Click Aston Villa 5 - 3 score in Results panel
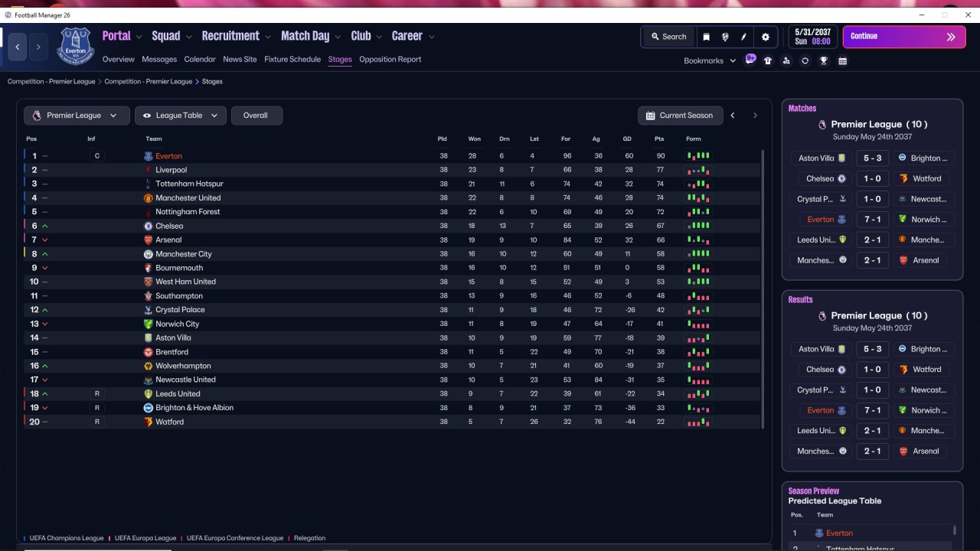Viewport: 980px width, 551px height. [x=872, y=349]
